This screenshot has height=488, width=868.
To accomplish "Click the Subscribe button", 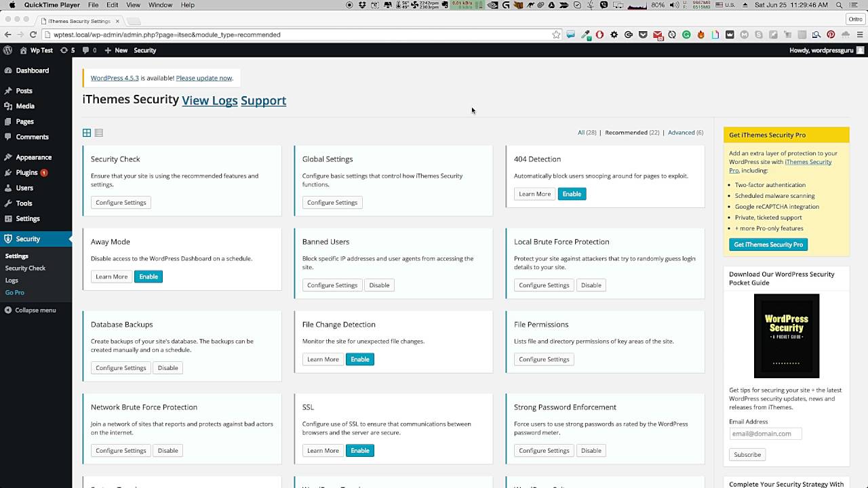I will [x=747, y=455].
